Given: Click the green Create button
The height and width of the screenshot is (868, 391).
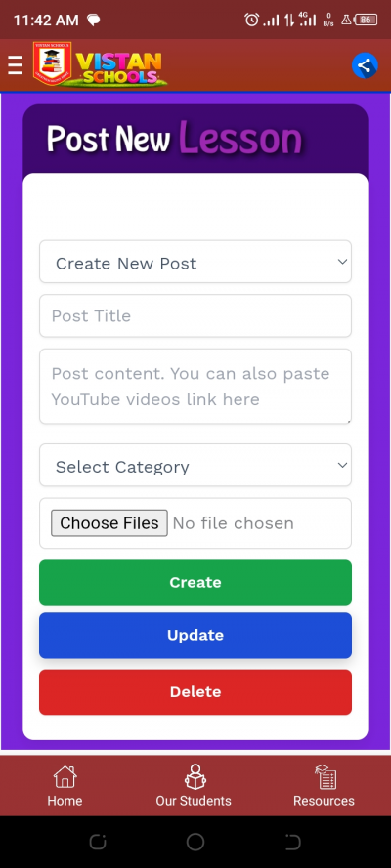Looking at the screenshot, I should coord(195,582).
